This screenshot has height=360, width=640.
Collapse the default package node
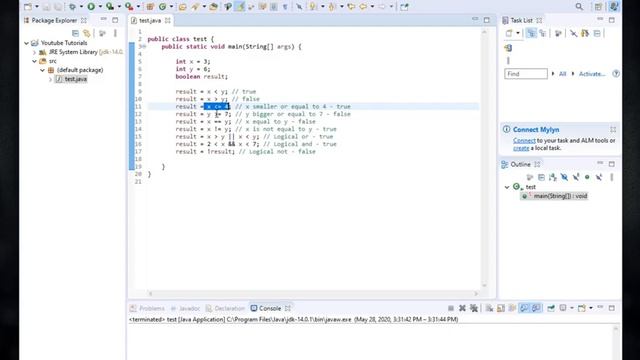pos(42,70)
